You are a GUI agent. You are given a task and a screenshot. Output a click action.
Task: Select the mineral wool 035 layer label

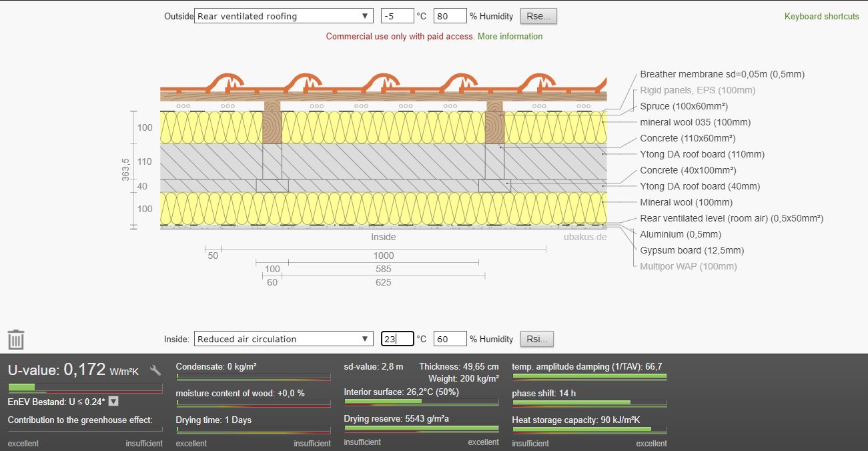pos(695,123)
